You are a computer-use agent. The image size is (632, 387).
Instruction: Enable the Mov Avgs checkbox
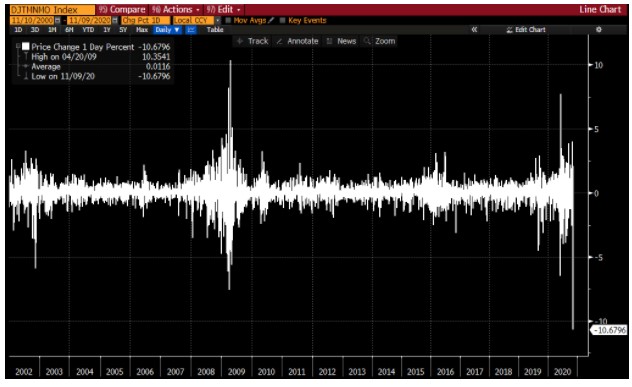coord(228,20)
